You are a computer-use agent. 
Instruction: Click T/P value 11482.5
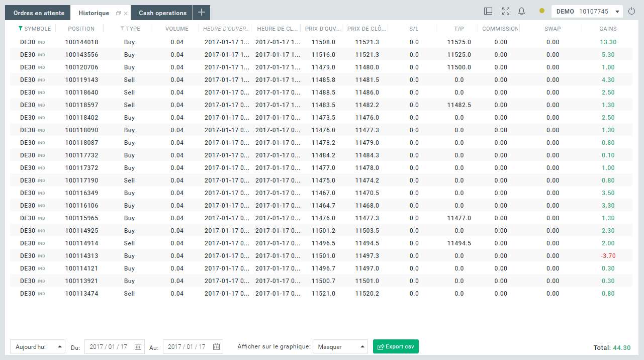tap(459, 105)
